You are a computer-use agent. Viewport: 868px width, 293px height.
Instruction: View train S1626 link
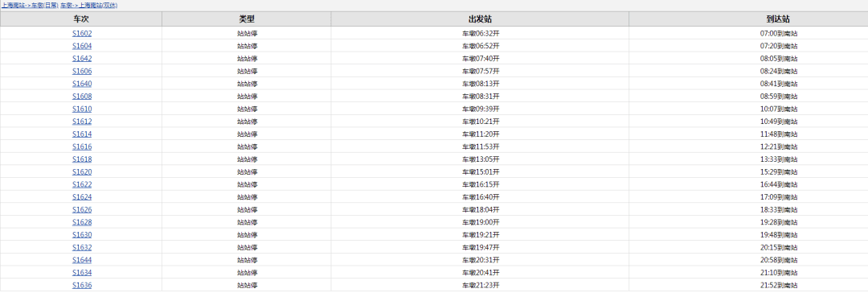click(82, 210)
